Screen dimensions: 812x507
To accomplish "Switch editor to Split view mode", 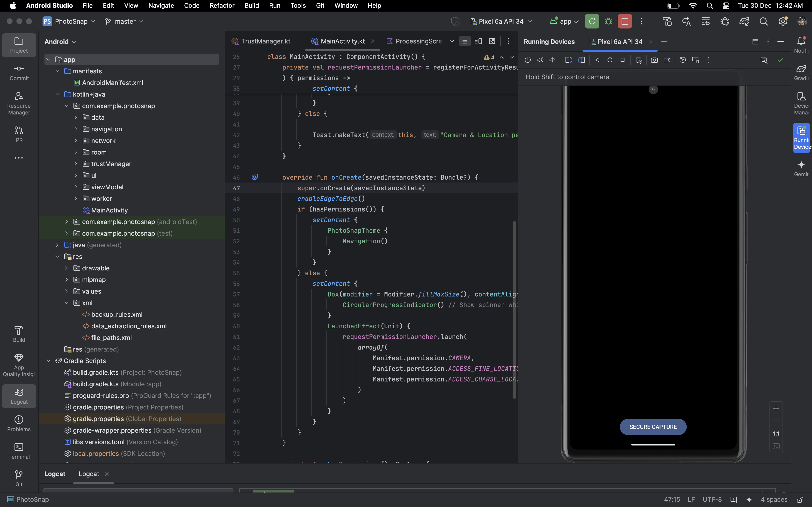I will (478, 41).
